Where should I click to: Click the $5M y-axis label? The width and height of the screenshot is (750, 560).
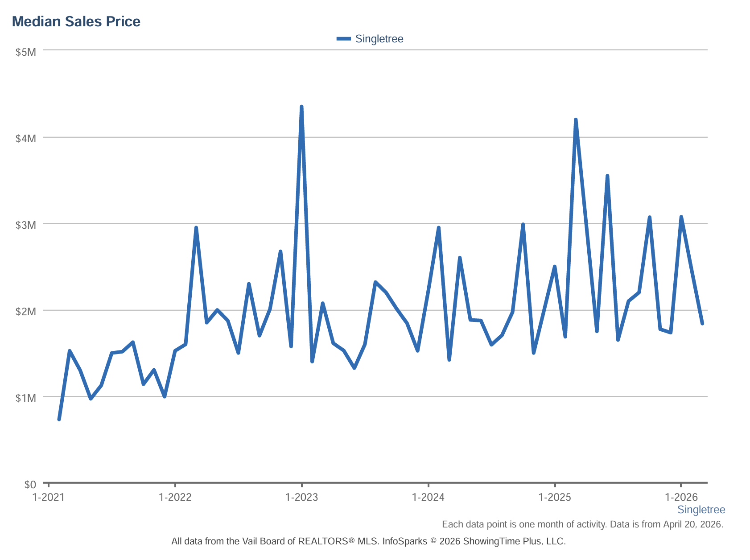[26, 52]
